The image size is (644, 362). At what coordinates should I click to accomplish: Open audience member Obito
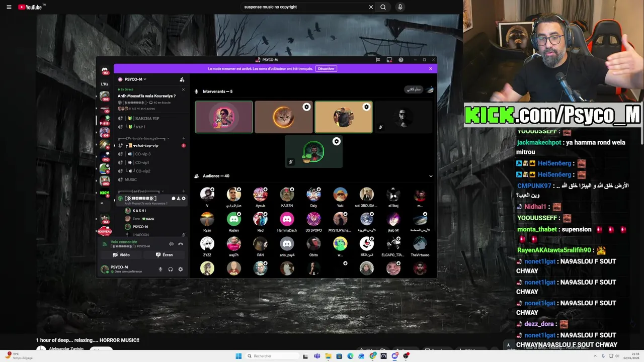coord(313,247)
